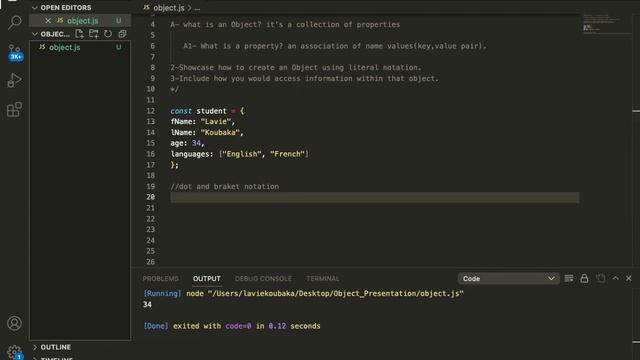Click the "French" string in languages array

pos(288,154)
